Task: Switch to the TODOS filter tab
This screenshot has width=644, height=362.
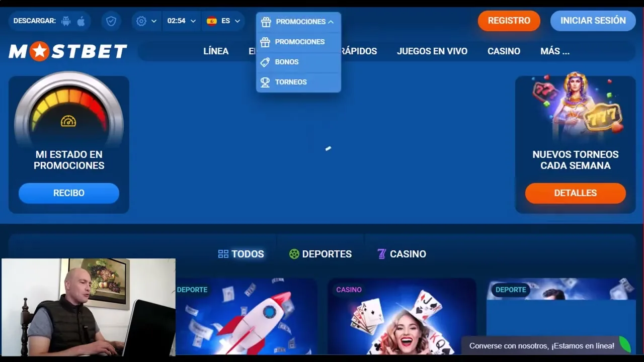Action: tap(241, 254)
